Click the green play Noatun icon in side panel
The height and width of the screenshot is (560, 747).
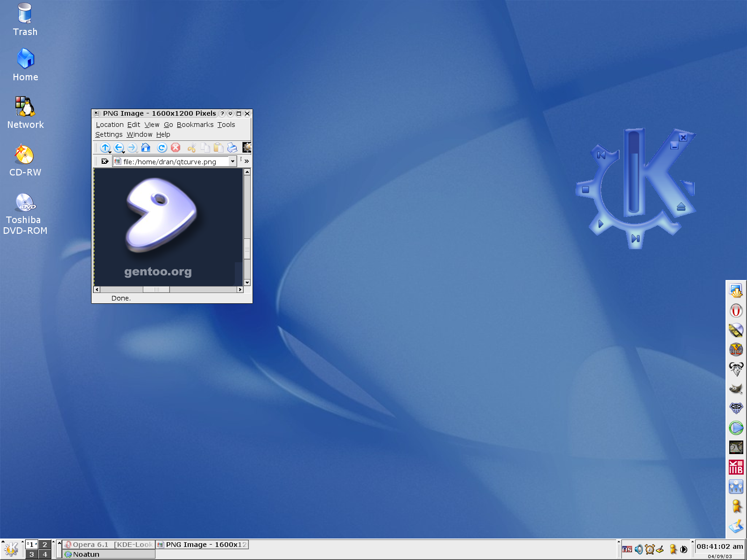736,428
